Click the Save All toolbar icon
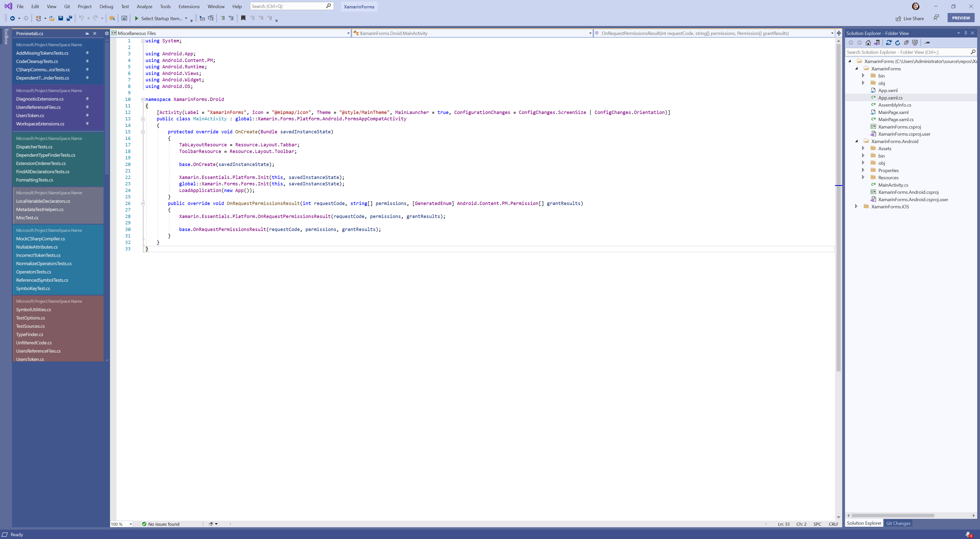This screenshot has height=539, width=980. point(69,18)
